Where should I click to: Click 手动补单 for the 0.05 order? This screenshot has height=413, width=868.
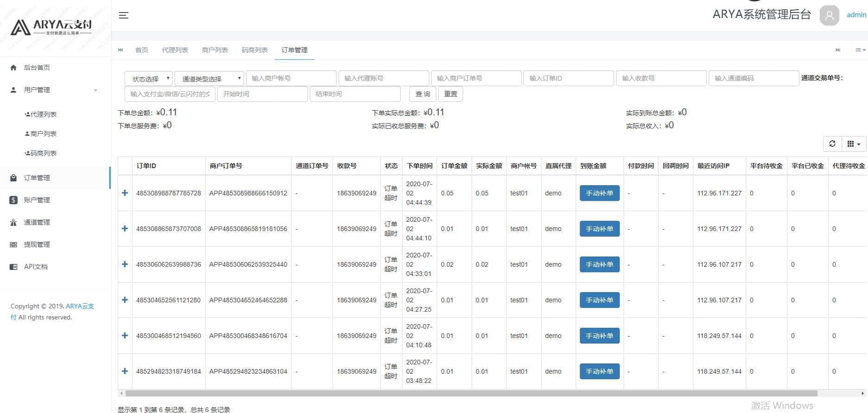click(x=599, y=193)
